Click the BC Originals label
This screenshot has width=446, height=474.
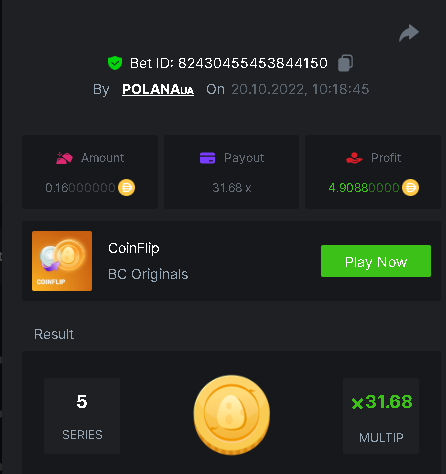pyautogui.click(x=148, y=274)
